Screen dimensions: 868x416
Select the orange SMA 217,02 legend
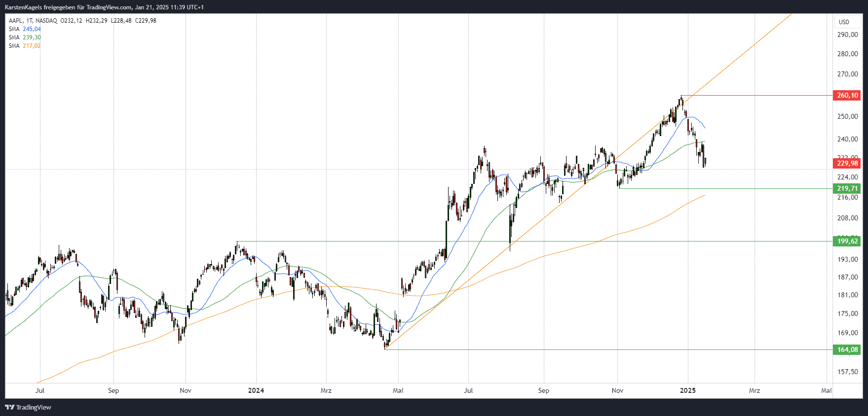[25, 46]
